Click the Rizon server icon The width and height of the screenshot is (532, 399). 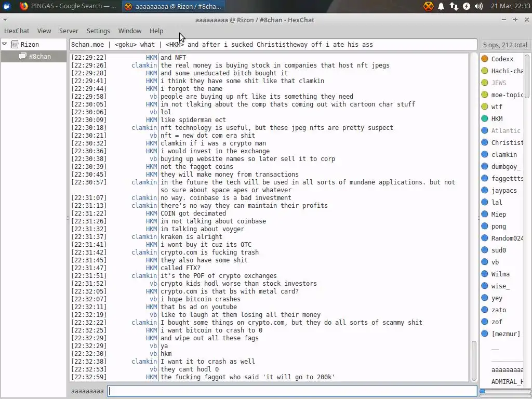tap(15, 44)
